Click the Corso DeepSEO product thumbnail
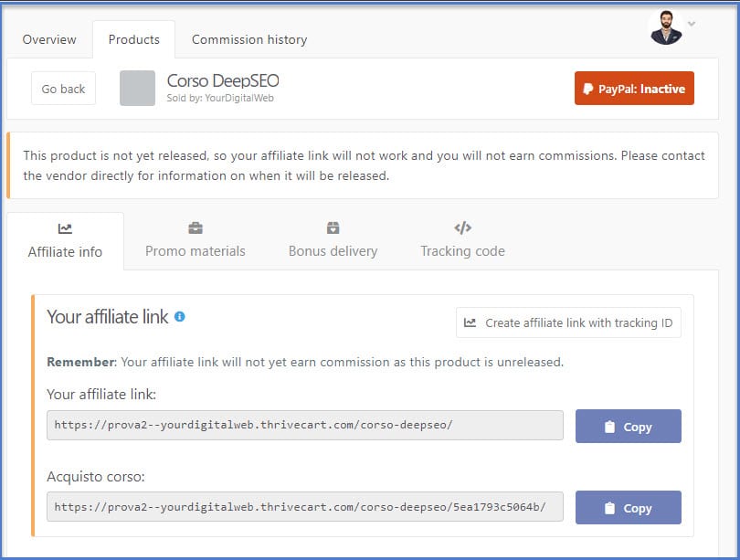The image size is (740, 560). (137, 89)
